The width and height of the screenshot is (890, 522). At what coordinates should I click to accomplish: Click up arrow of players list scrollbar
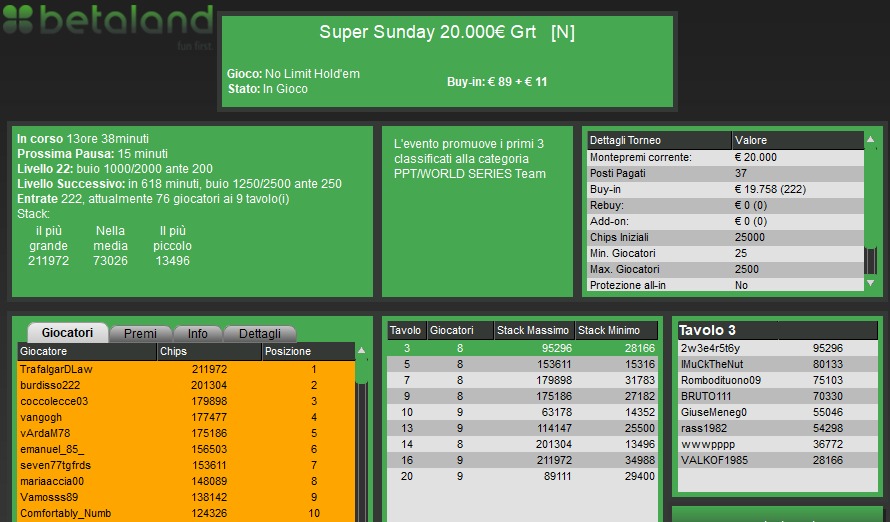[x=362, y=351]
